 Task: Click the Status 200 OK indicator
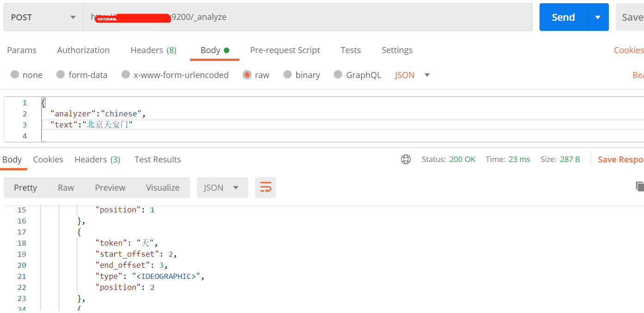[x=448, y=159]
